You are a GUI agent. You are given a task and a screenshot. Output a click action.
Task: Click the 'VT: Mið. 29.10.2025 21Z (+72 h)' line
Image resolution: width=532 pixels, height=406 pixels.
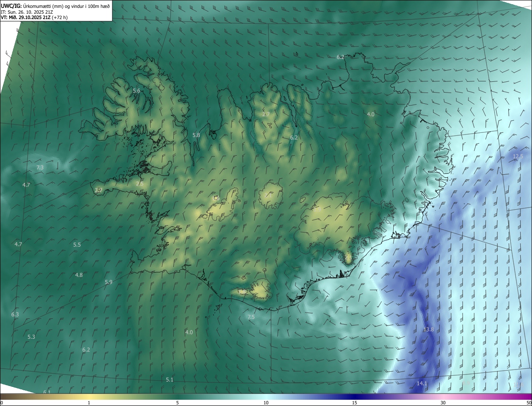34,17
